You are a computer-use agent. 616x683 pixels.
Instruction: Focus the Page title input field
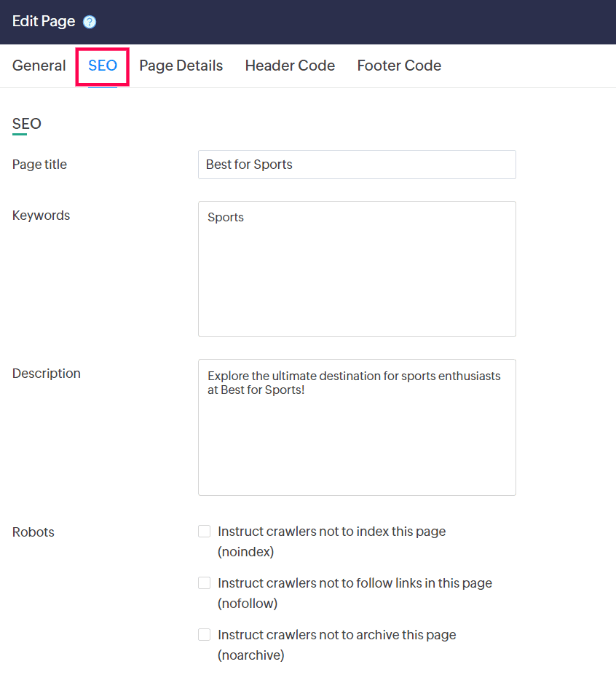coord(357,165)
